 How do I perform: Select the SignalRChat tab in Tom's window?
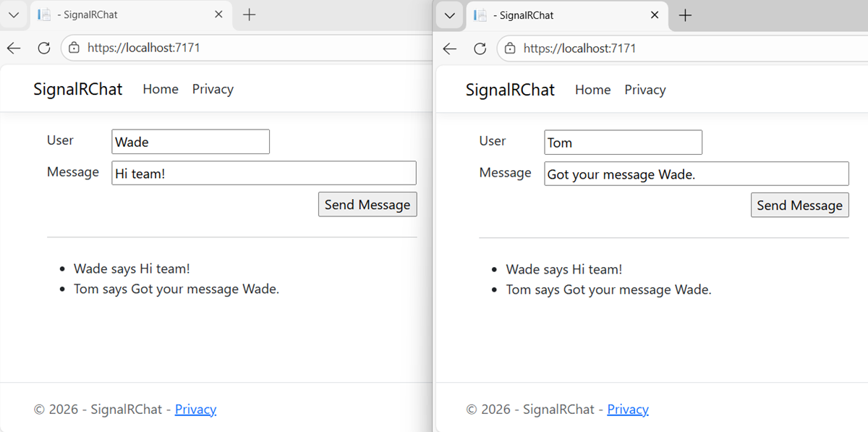[564, 14]
